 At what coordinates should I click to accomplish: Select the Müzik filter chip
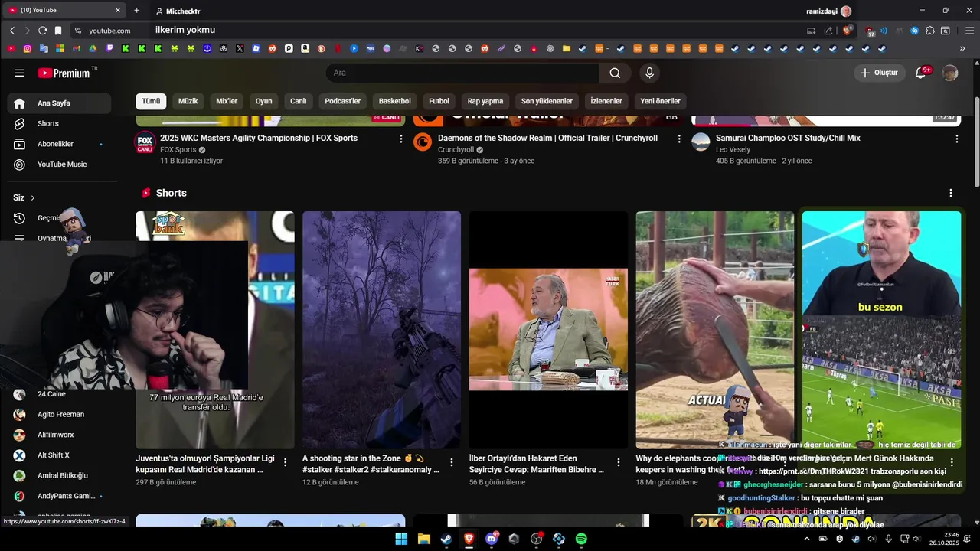188,101
